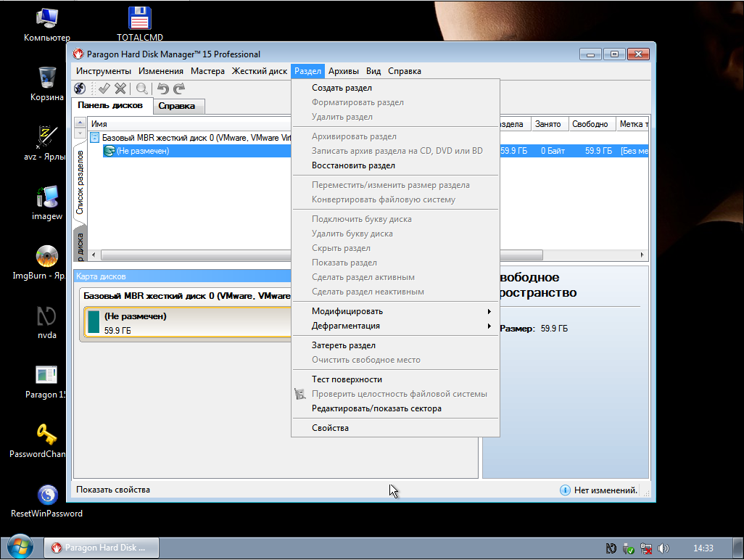744x560 pixels.
Task: Select the ResetWinPassword desktop icon
Action: pos(47,501)
